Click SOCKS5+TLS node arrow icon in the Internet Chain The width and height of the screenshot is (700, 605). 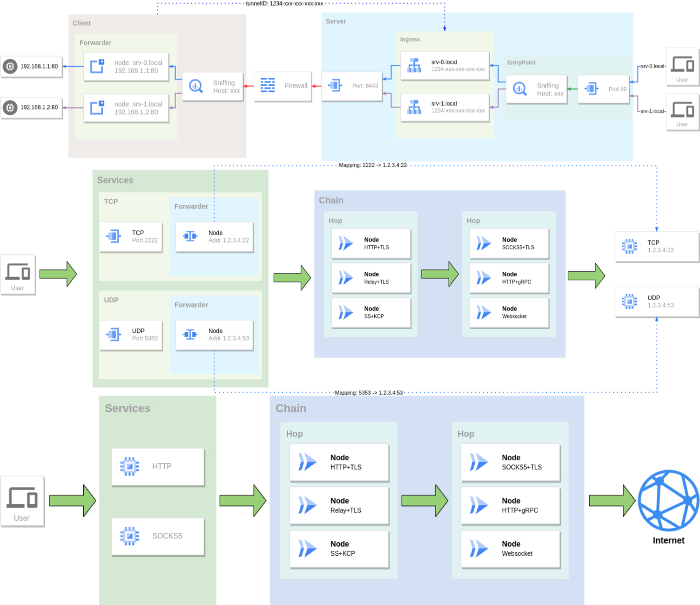[x=479, y=462]
